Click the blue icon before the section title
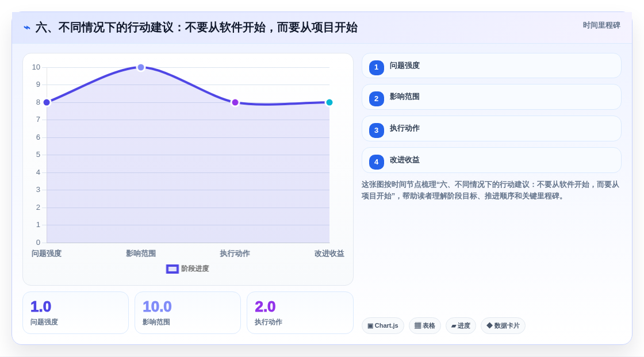The height and width of the screenshot is (357, 644). (x=27, y=28)
